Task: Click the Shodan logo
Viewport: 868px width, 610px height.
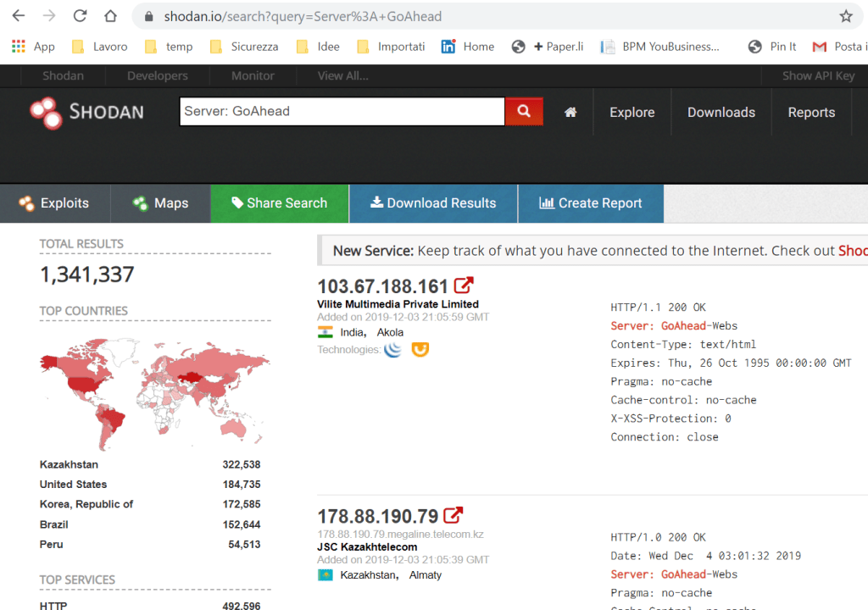Action: (x=87, y=113)
